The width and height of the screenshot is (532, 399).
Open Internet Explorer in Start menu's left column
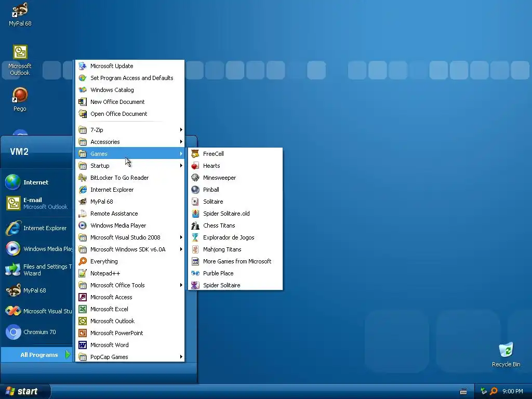pyautogui.click(x=37, y=228)
